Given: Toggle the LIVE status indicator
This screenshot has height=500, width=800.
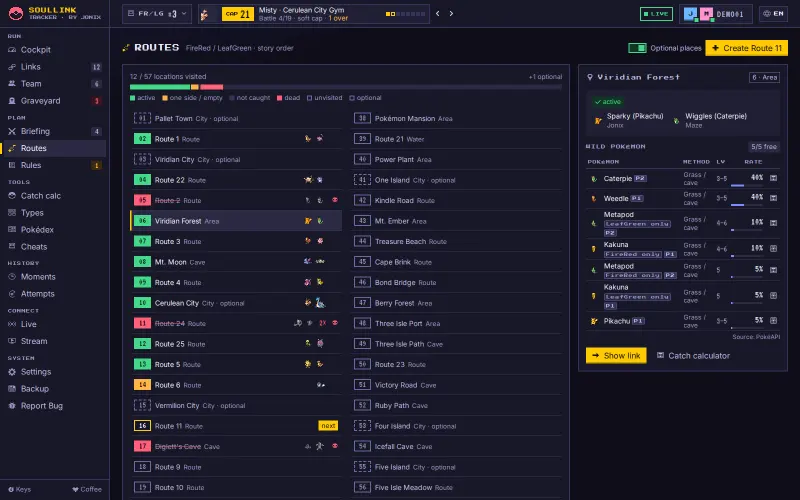Looking at the screenshot, I should click(x=656, y=14).
